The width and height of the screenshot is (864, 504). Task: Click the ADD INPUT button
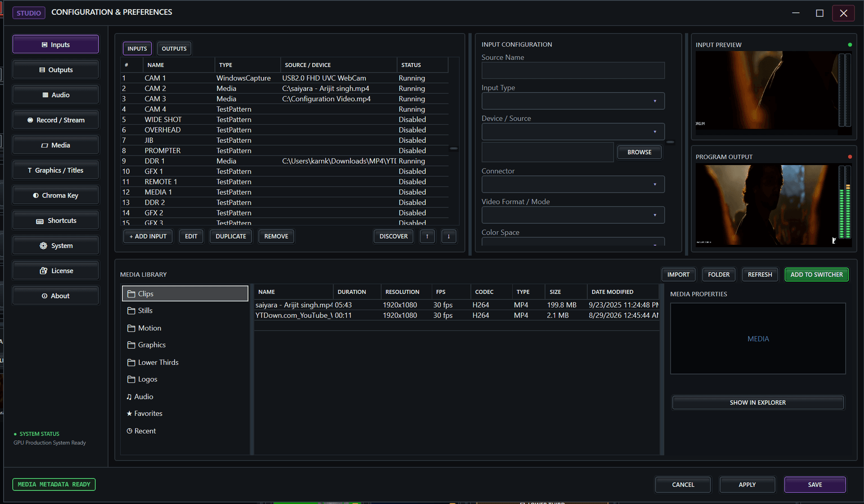coord(148,236)
